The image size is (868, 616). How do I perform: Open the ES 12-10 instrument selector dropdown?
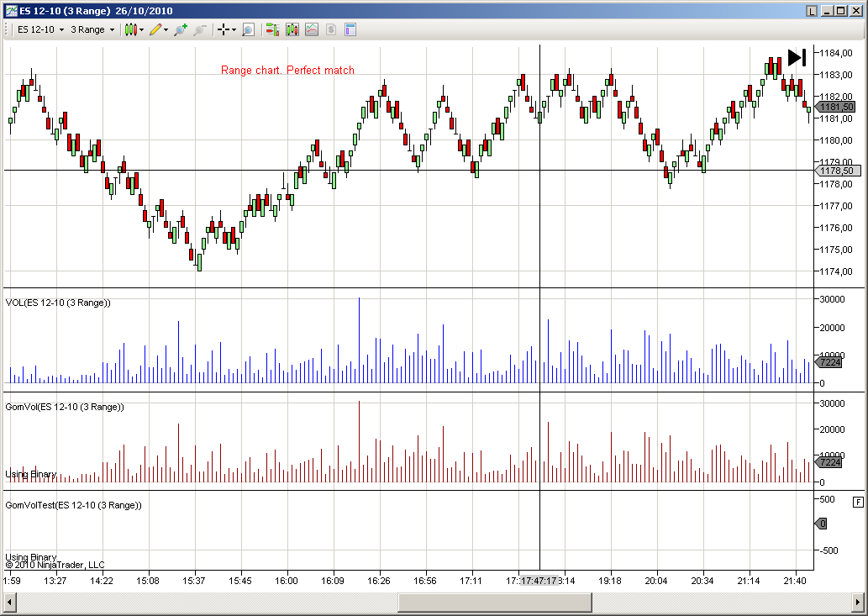pyautogui.click(x=40, y=30)
